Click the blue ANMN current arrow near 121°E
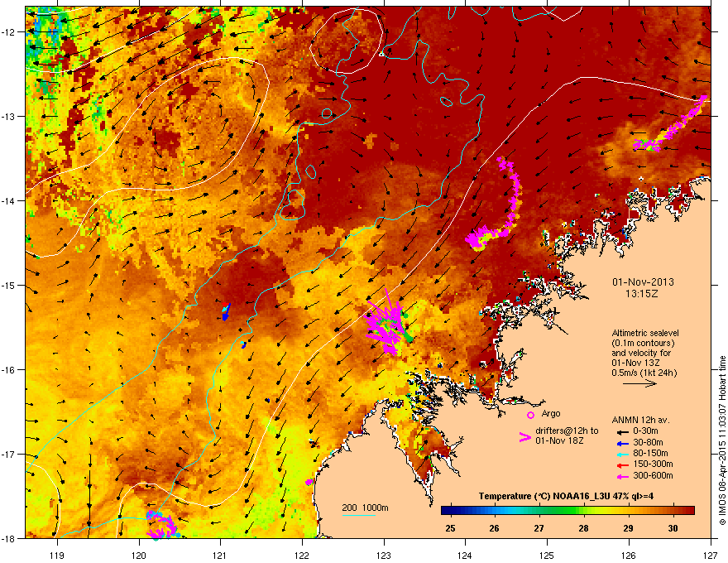The image size is (728, 563). click(x=225, y=311)
